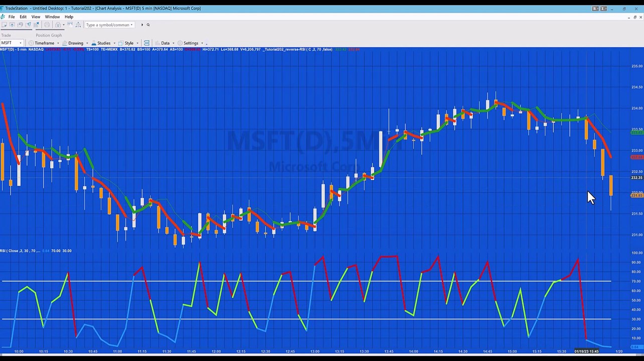This screenshot has width=644, height=361.
Task: Click the I badge in title bar
Action: (603, 9)
